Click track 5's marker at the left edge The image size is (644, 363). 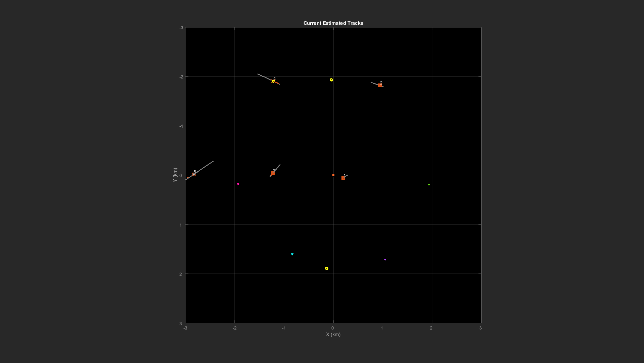click(x=194, y=175)
